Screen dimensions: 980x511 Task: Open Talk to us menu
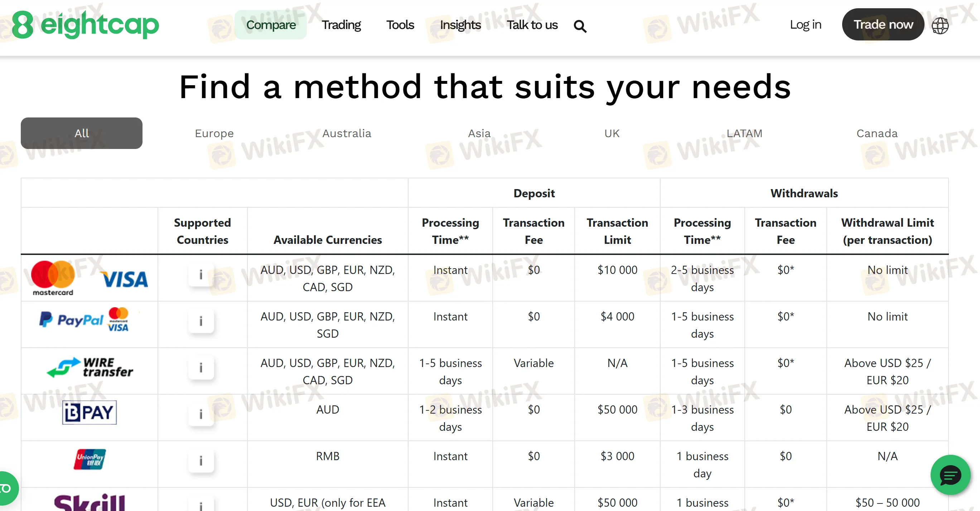(x=532, y=25)
